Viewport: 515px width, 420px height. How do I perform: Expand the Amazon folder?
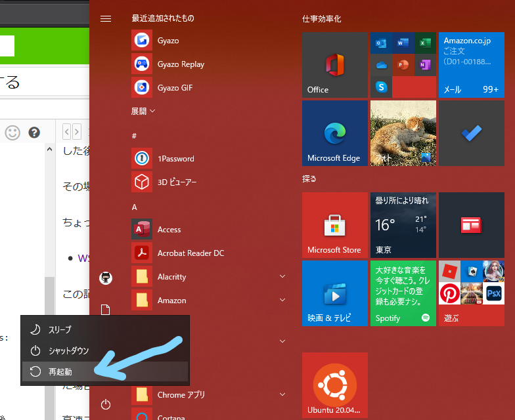pos(209,301)
